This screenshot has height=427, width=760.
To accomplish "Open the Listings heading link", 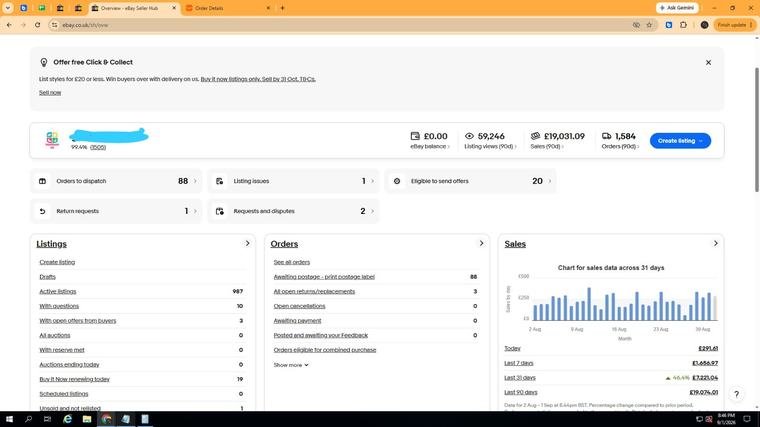I will [51, 244].
